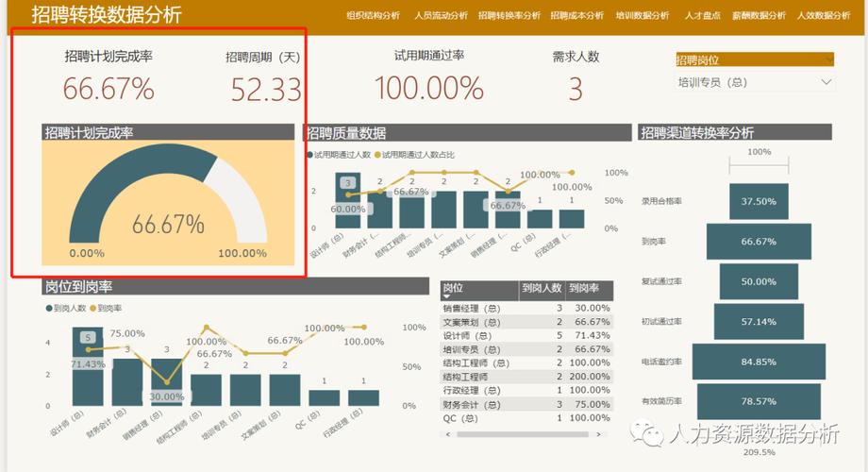Open the 组织结构分析 navigation tab
This screenshot has height=472, width=868.
373,15
